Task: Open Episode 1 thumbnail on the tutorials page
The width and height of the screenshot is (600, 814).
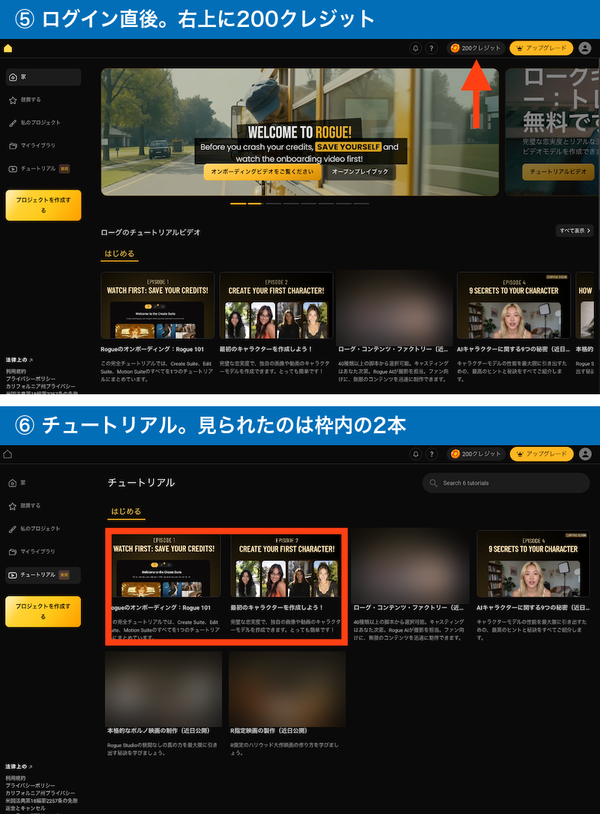Action: 166,564
